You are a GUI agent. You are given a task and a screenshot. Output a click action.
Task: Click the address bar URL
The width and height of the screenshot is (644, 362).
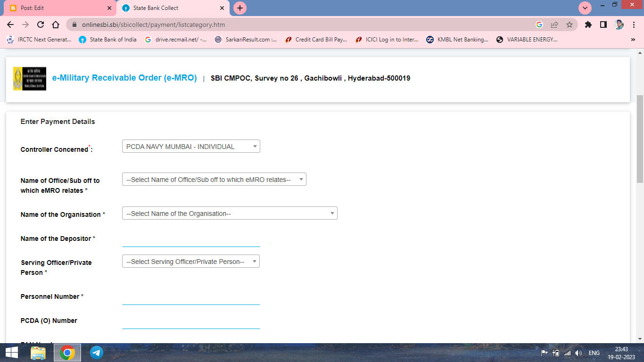point(153,25)
